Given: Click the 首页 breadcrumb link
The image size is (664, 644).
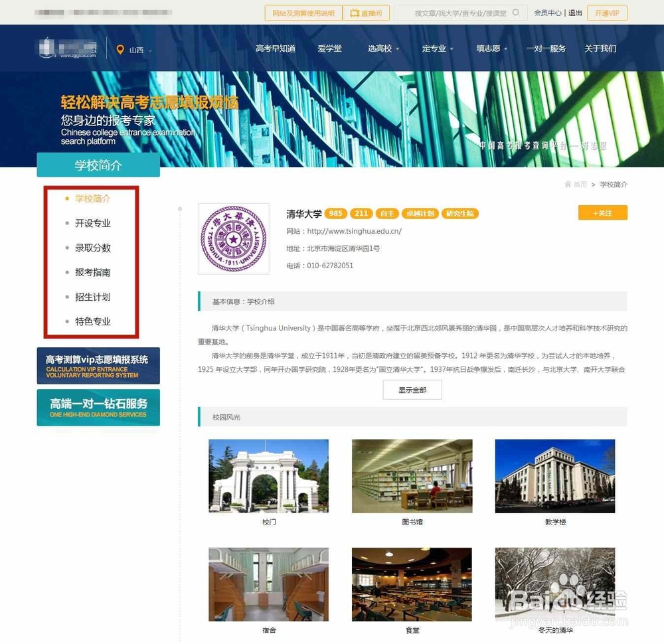Looking at the screenshot, I should [x=580, y=184].
